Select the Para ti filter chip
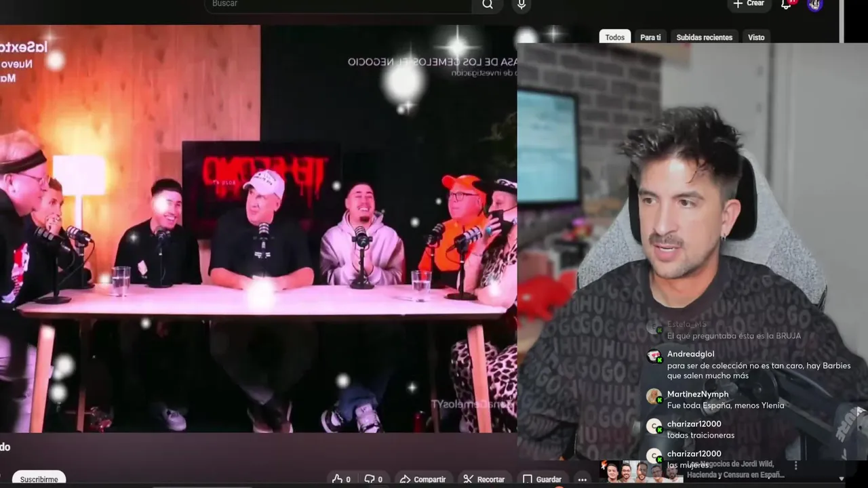 [650, 37]
